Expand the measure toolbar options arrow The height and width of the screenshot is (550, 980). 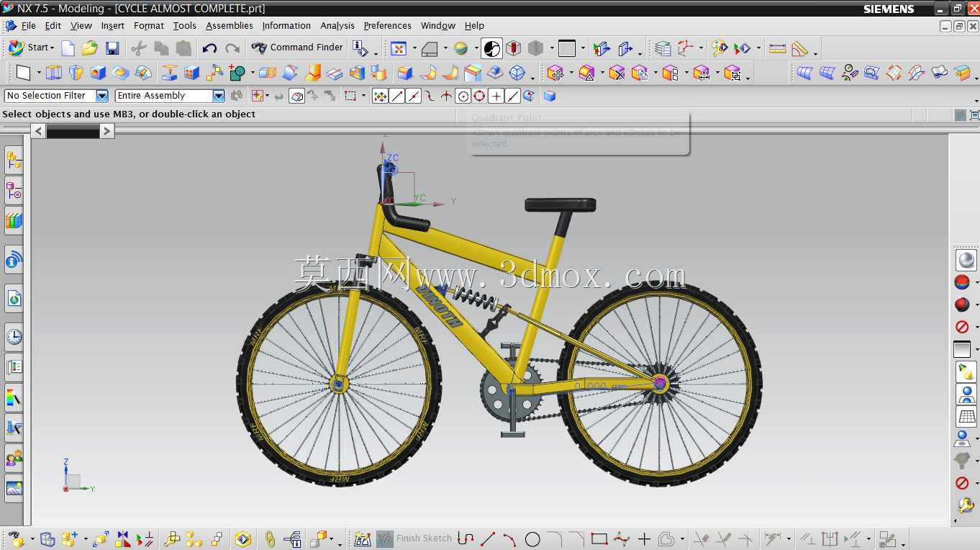[815, 53]
